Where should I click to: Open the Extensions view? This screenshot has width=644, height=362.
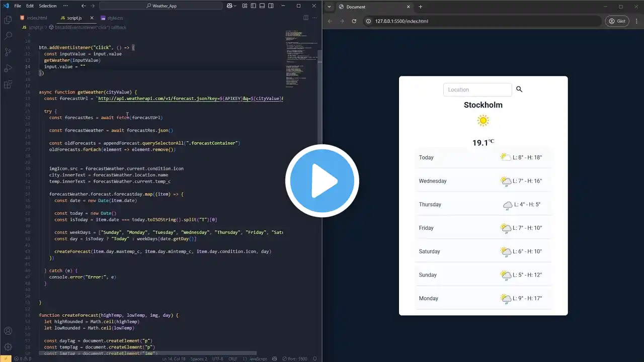[8, 84]
